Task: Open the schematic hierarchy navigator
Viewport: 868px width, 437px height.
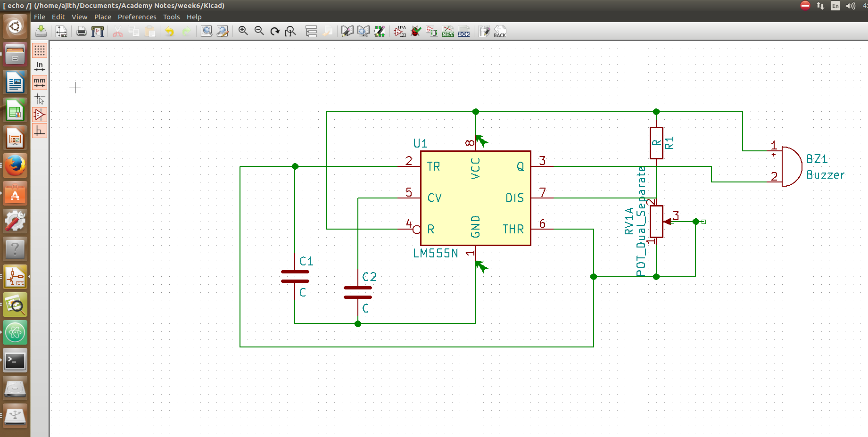Action: (311, 31)
